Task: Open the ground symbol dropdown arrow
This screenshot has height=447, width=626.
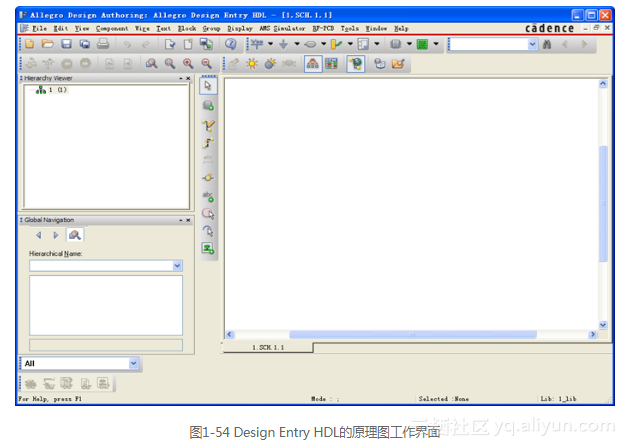Action: click(x=297, y=44)
